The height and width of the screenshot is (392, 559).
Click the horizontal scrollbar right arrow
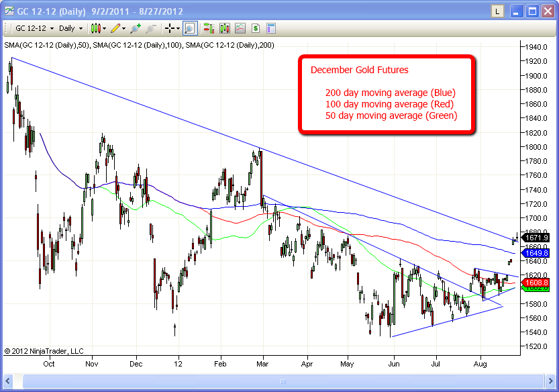(x=550, y=381)
